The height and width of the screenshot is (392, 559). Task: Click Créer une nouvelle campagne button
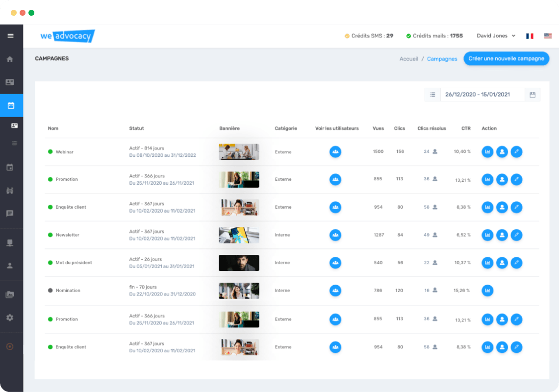coord(506,59)
